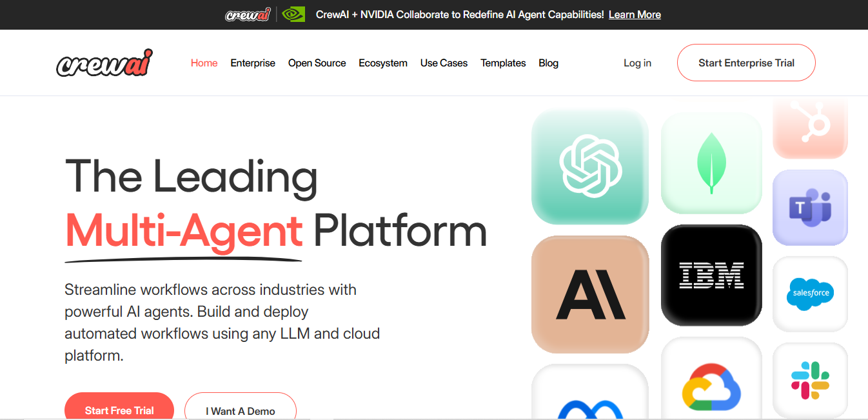Image resolution: width=868 pixels, height=420 pixels.
Task: Browse the Templates page
Action: coord(503,63)
